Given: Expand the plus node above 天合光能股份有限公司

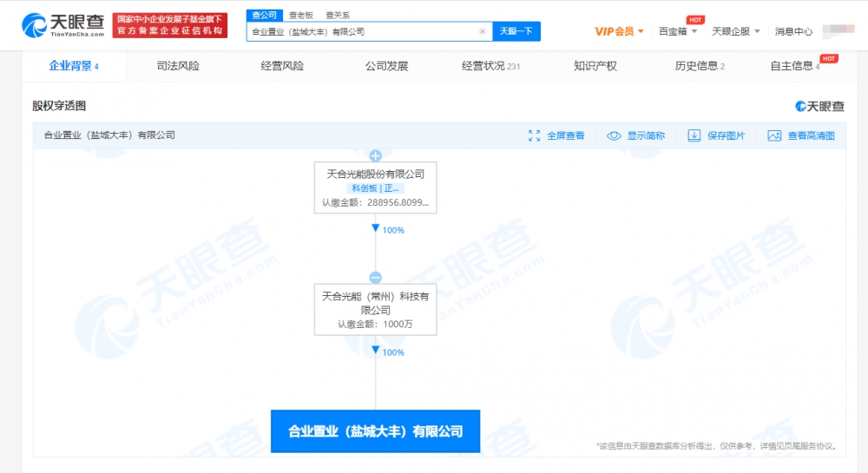Looking at the screenshot, I should click(376, 156).
